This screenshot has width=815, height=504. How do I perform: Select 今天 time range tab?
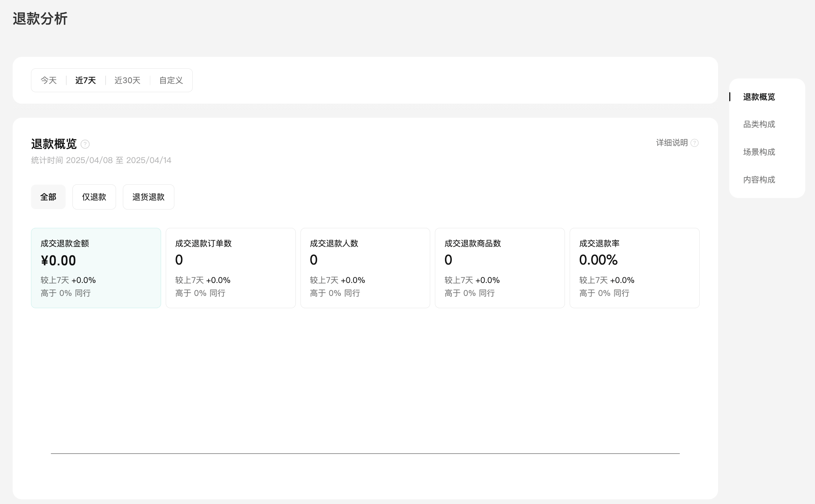49,80
